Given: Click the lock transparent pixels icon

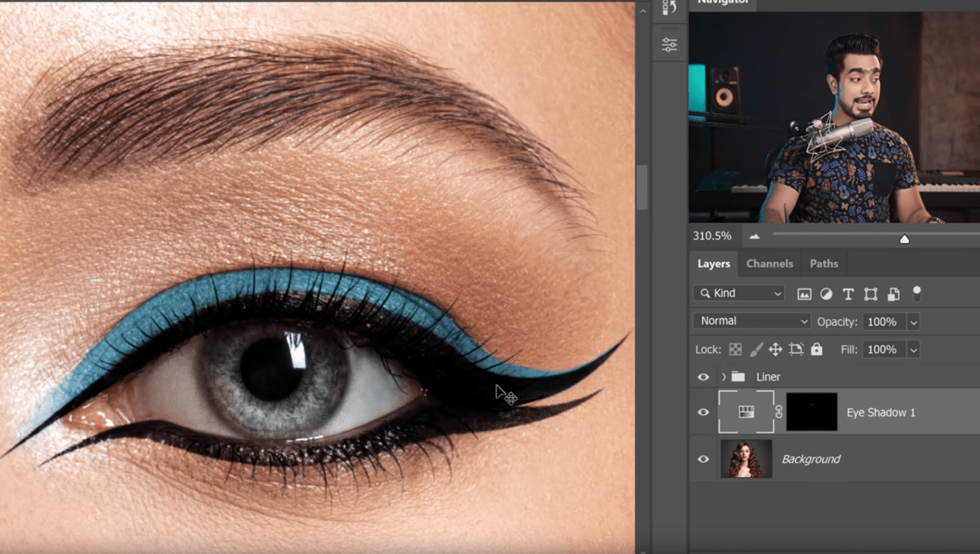Looking at the screenshot, I should point(735,350).
